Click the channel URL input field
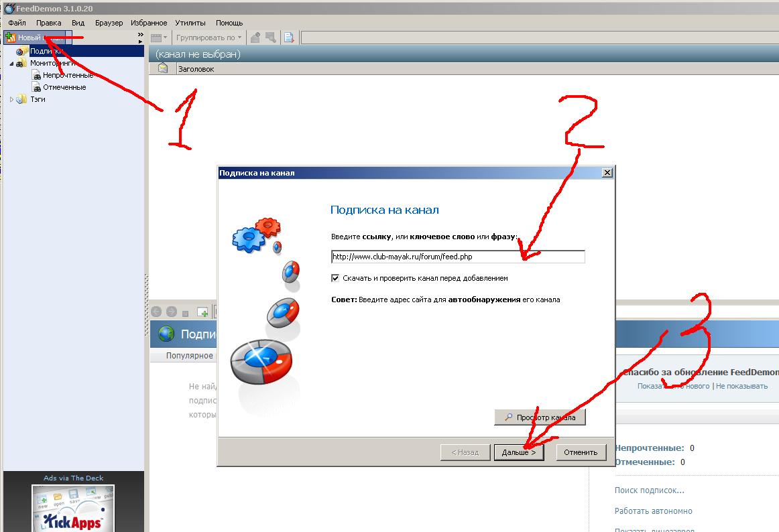The width and height of the screenshot is (779, 532). click(458, 257)
